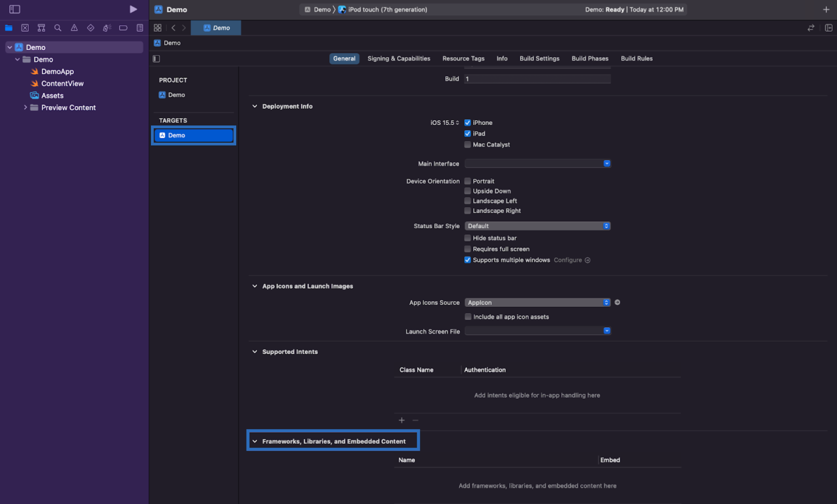Uncheck Supports multiple windows
The height and width of the screenshot is (504, 837).
[467, 260]
